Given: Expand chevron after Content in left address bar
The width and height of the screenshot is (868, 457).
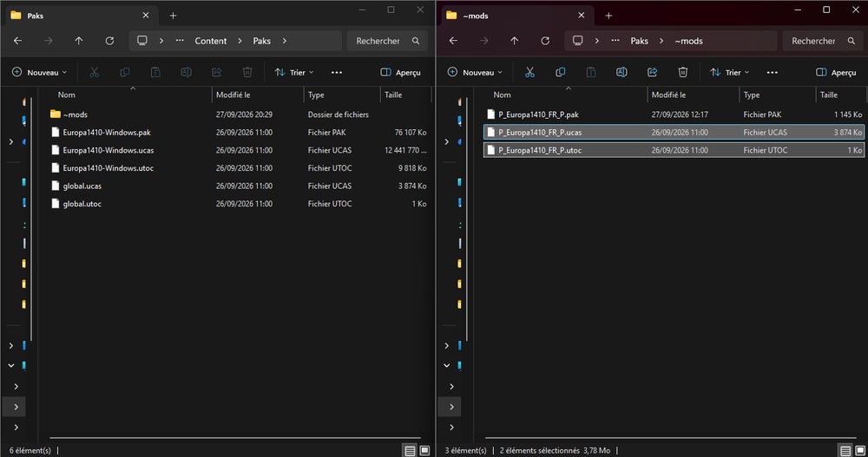Looking at the screenshot, I should [240, 41].
